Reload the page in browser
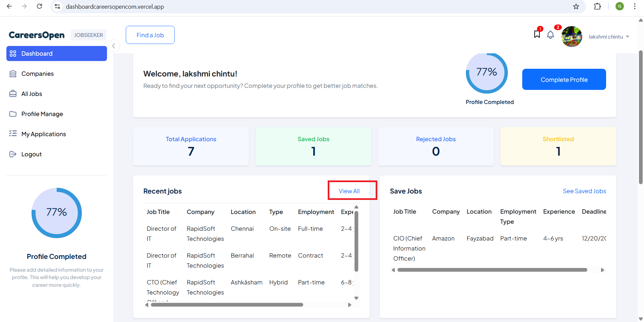Viewport: 644px width, 322px height. (40, 6)
